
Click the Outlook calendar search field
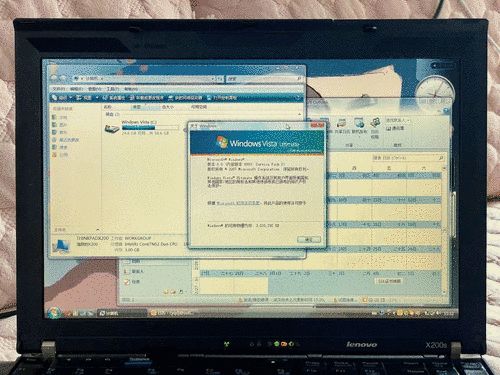click(408, 158)
